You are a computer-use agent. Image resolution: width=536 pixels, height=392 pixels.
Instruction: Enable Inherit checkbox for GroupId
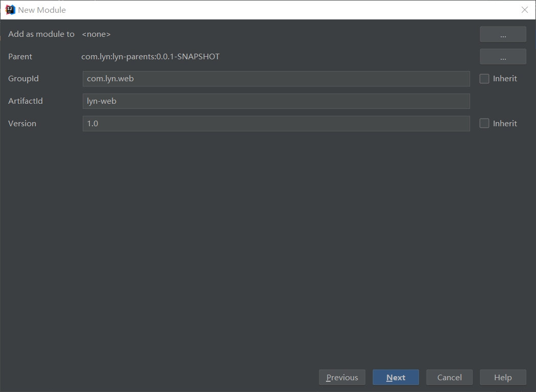484,79
